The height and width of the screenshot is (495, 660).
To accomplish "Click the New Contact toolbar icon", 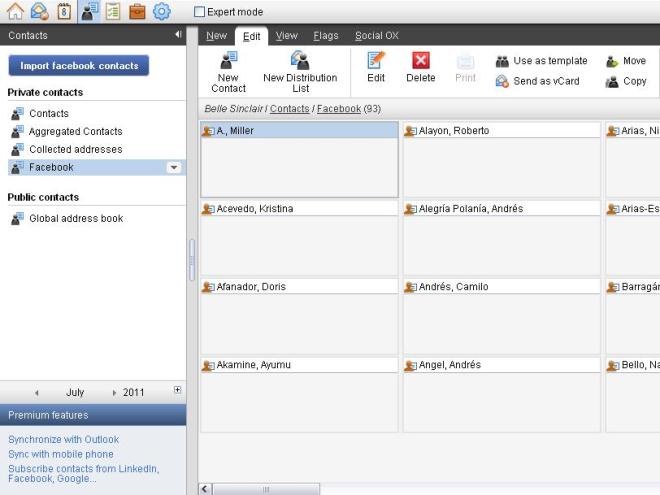I will click(228, 61).
